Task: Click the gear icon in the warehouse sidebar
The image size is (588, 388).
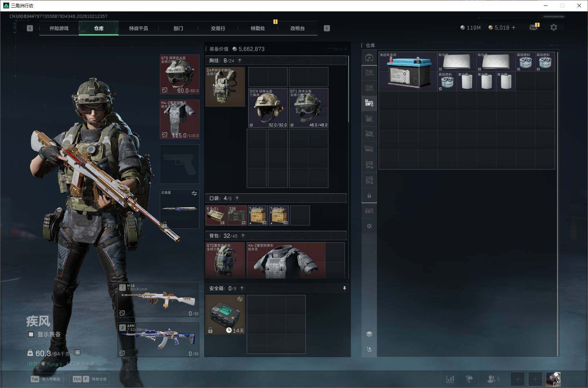Action: coord(369,226)
